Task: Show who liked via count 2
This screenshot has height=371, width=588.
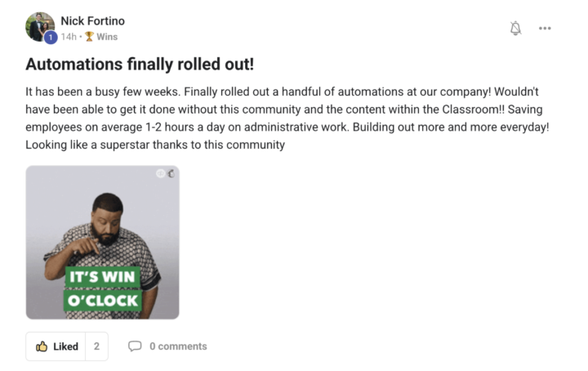Action: pyautogui.click(x=96, y=346)
